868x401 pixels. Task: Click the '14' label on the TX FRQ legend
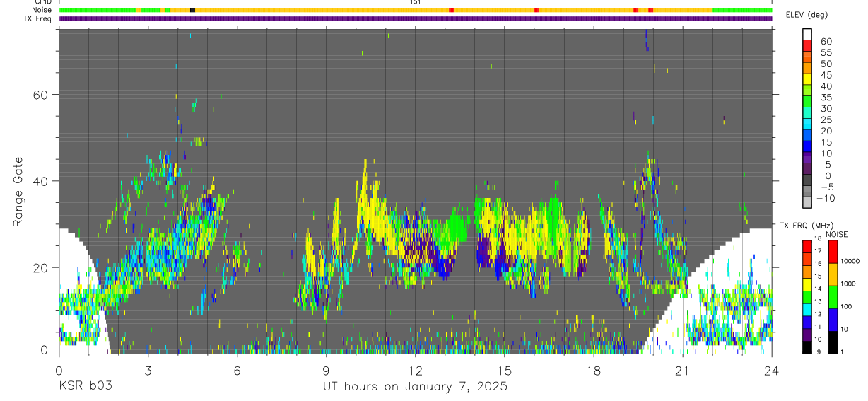click(817, 289)
